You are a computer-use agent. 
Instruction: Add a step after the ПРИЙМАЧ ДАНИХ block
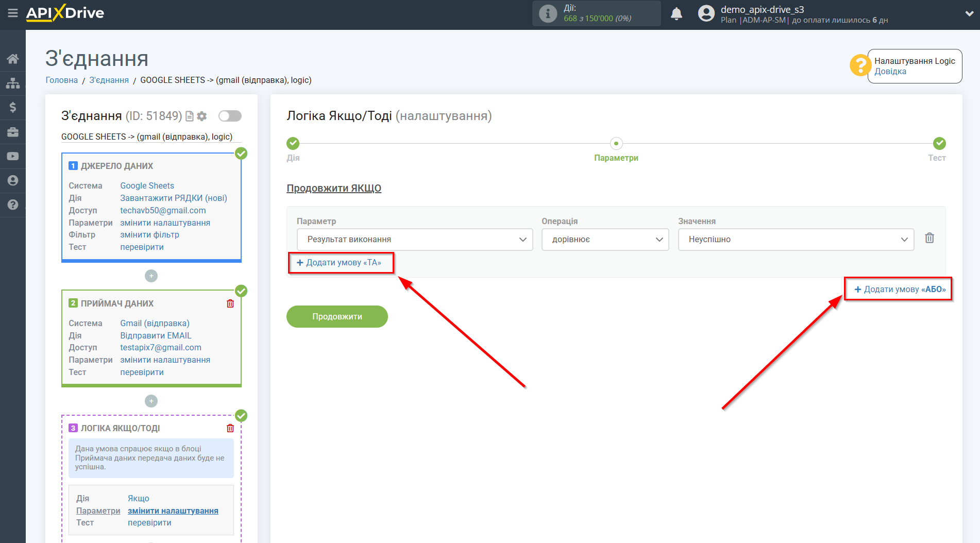(151, 401)
